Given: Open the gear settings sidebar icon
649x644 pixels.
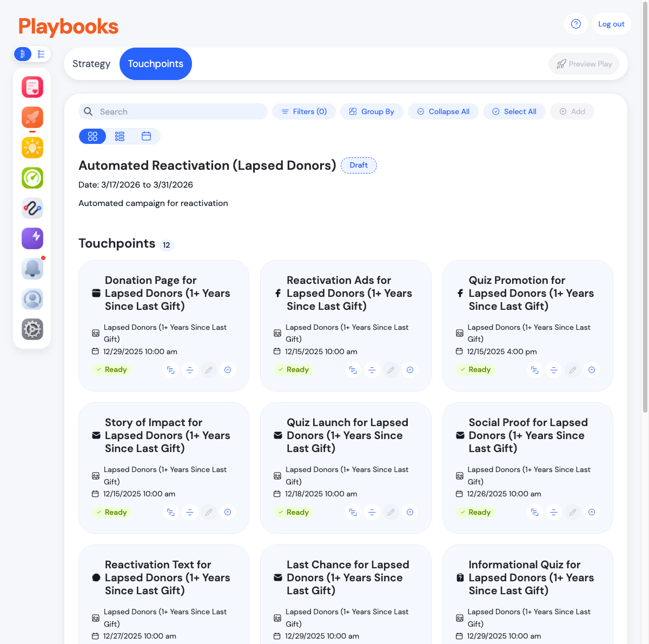Looking at the screenshot, I should click(32, 329).
